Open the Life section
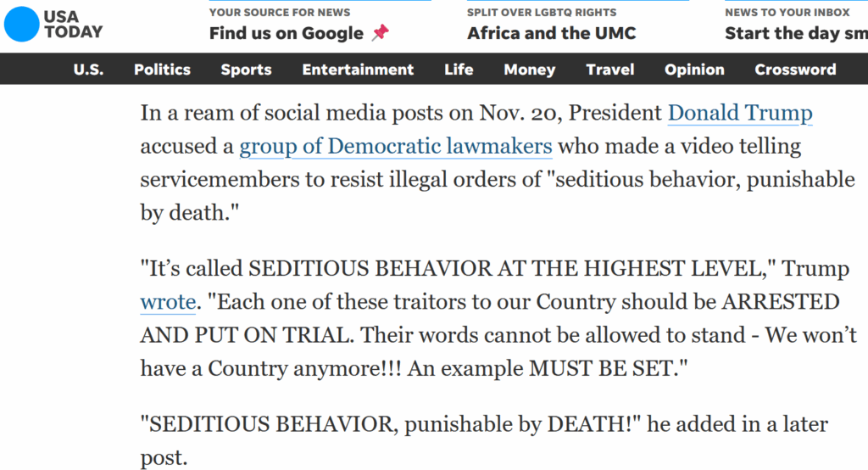 pyautogui.click(x=459, y=70)
